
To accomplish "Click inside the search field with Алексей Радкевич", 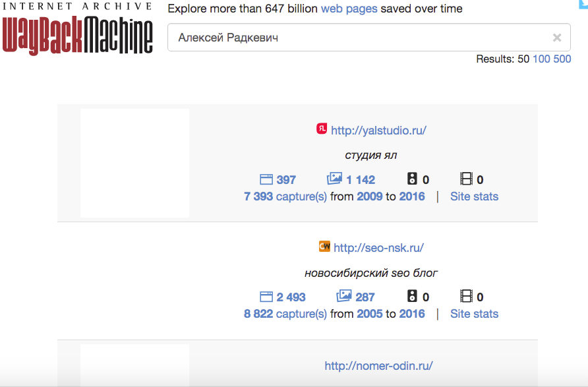I will pos(369,38).
